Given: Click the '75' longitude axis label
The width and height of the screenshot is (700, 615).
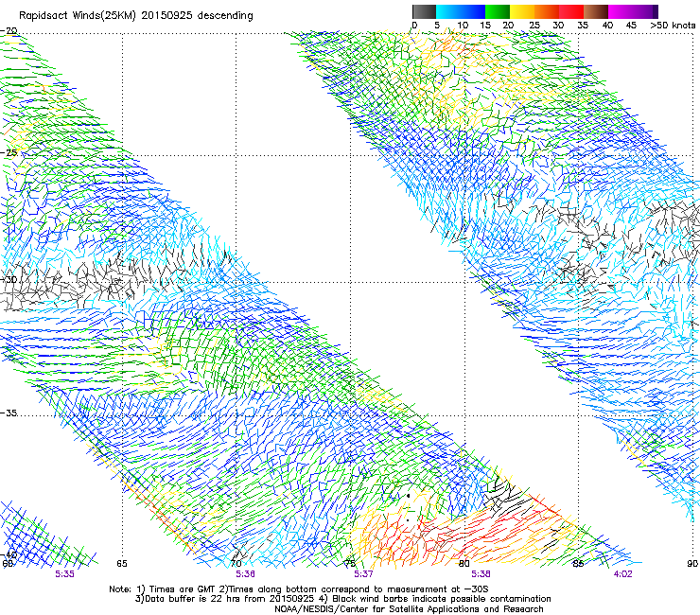Looking at the screenshot, I should pos(350,563).
